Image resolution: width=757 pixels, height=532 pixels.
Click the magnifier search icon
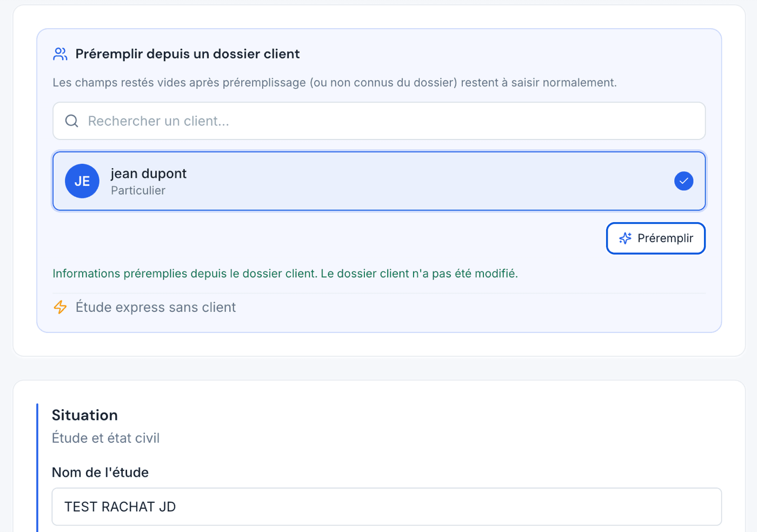click(x=72, y=121)
